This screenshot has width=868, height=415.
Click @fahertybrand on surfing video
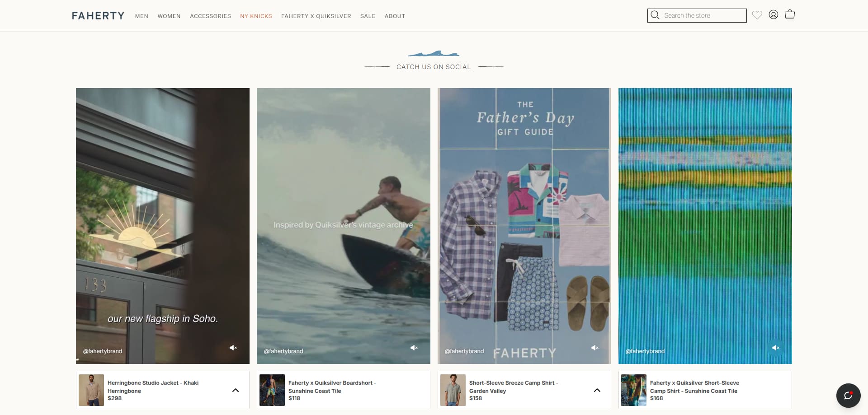click(283, 351)
